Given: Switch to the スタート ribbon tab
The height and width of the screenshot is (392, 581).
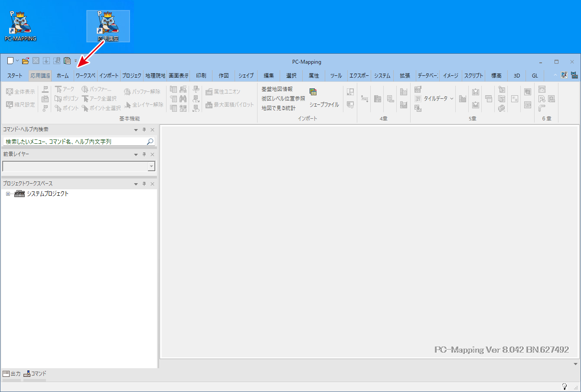Looking at the screenshot, I should coord(15,75).
